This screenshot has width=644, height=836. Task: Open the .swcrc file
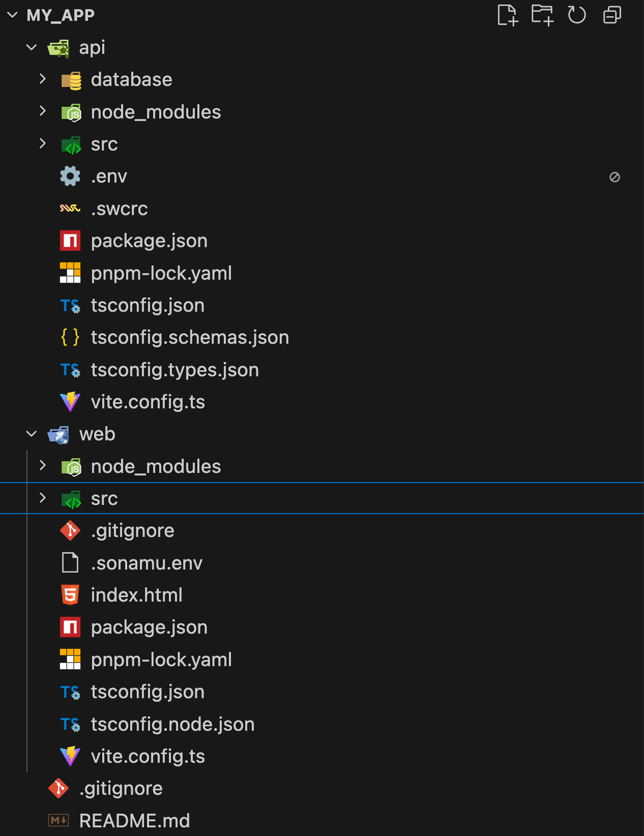point(119,208)
